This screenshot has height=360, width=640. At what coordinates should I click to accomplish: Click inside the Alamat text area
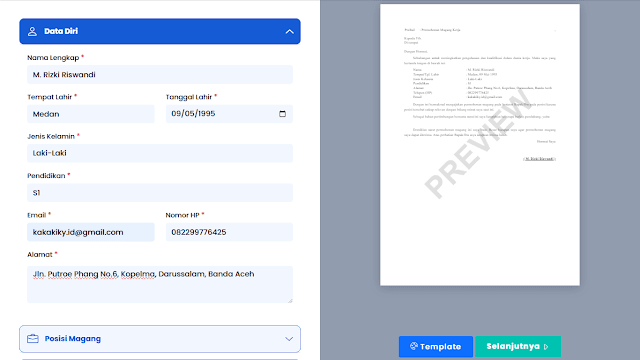(160, 284)
